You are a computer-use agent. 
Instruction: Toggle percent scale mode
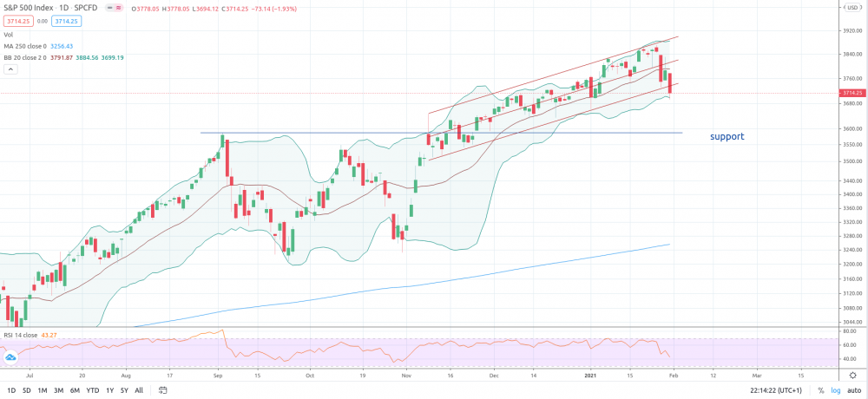click(821, 390)
